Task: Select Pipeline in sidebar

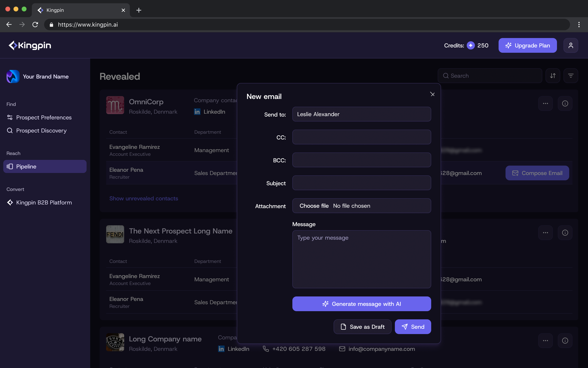Action: pyautogui.click(x=45, y=166)
